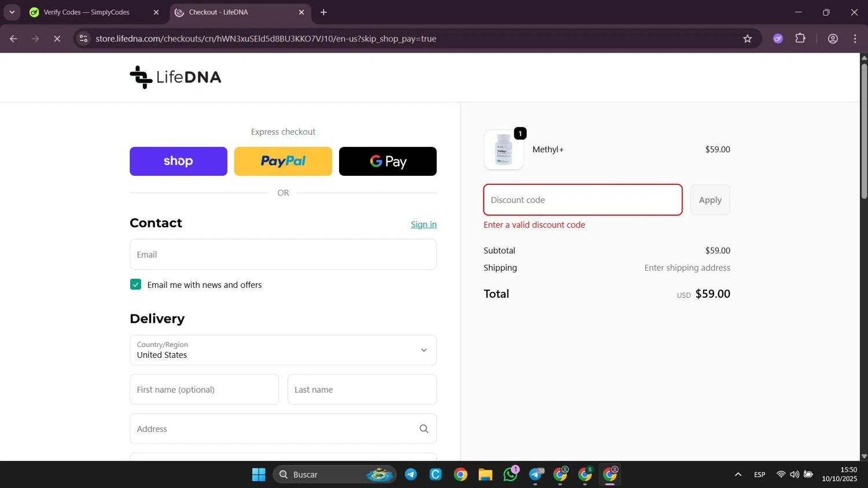Image resolution: width=868 pixels, height=488 pixels.
Task: Choose PayPal express checkout
Action: [x=283, y=161]
